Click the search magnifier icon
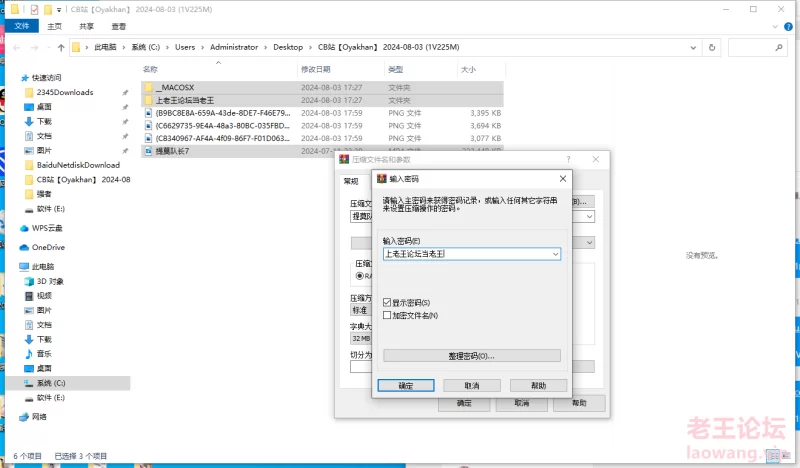 (x=779, y=47)
